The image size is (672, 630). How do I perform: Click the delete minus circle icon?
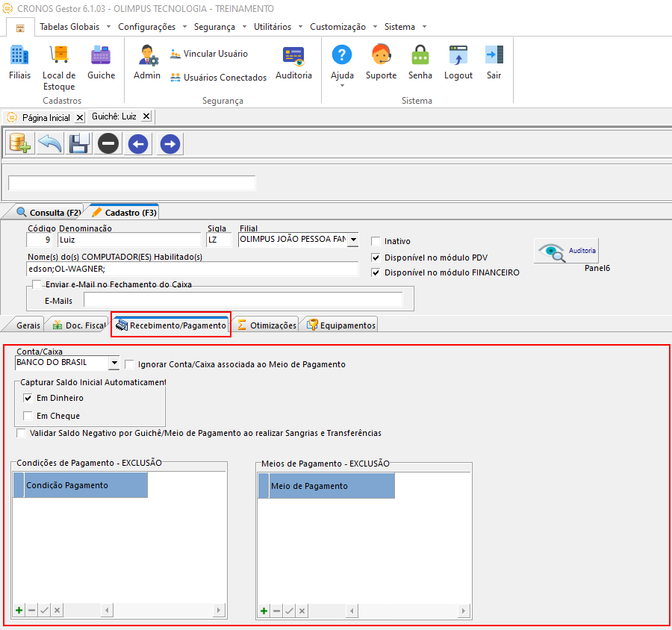pos(108,143)
